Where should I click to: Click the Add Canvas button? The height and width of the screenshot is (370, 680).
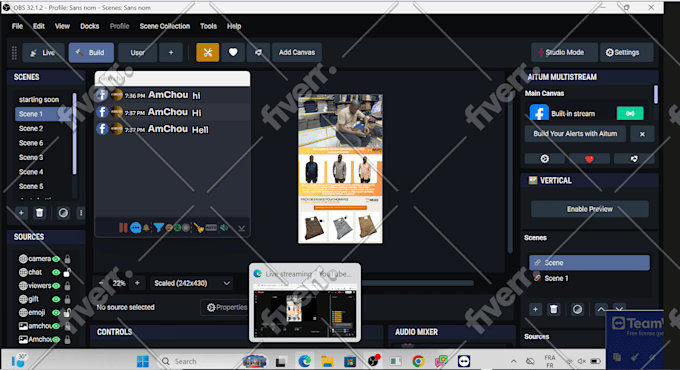[x=297, y=52]
